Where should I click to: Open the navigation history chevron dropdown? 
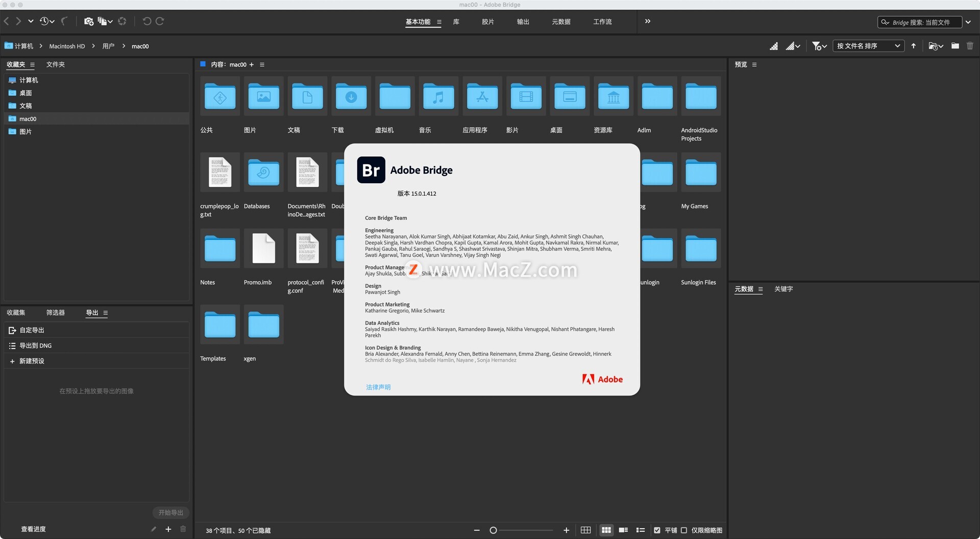[x=31, y=21]
